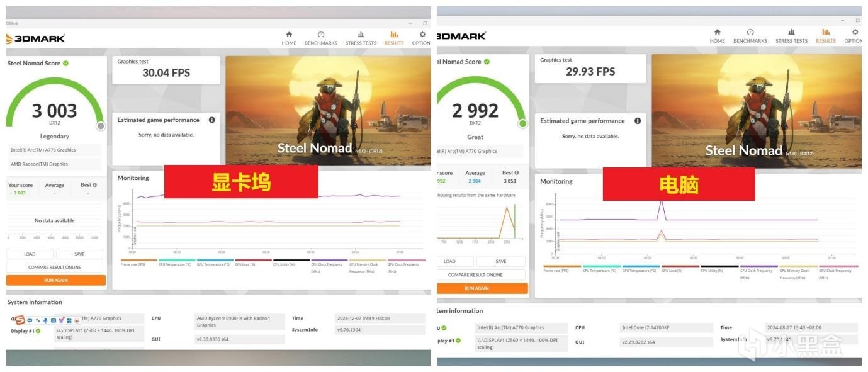
Task: Click Intel Arc A770 Graphics row under left score
Action: click(54, 150)
